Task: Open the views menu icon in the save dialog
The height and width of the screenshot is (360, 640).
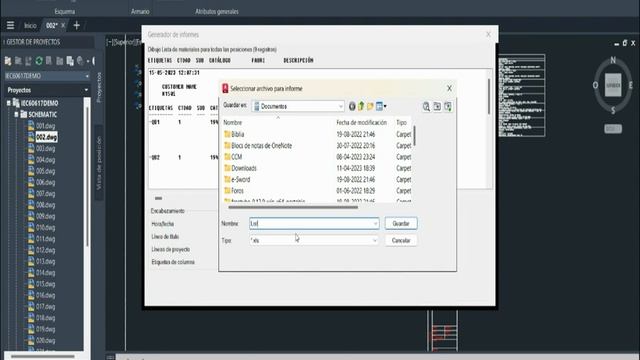Action: pyautogui.click(x=379, y=107)
